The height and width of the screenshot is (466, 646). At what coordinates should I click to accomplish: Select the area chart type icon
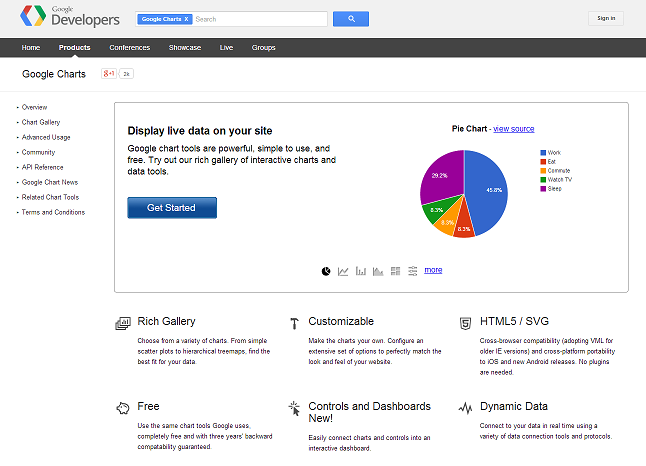(378, 271)
